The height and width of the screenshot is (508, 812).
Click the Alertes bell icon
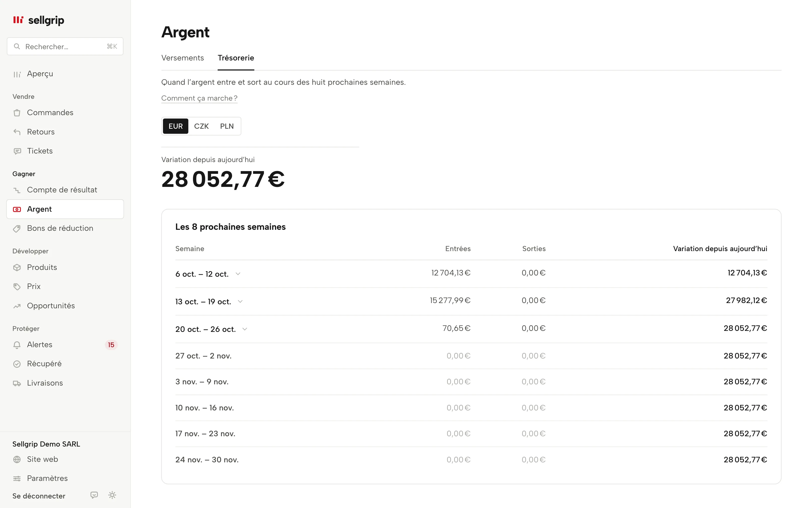coord(17,345)
